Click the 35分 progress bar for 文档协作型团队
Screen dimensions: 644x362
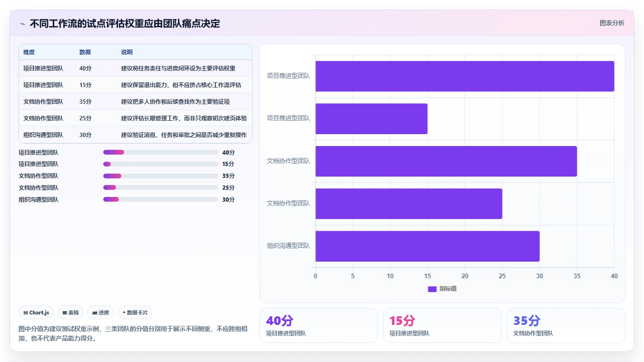point(161,176)
